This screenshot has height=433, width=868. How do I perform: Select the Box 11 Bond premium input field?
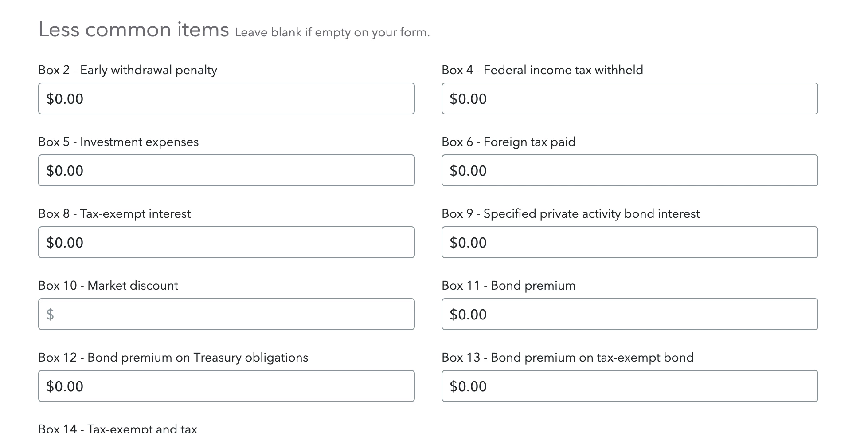coord(629,314)
